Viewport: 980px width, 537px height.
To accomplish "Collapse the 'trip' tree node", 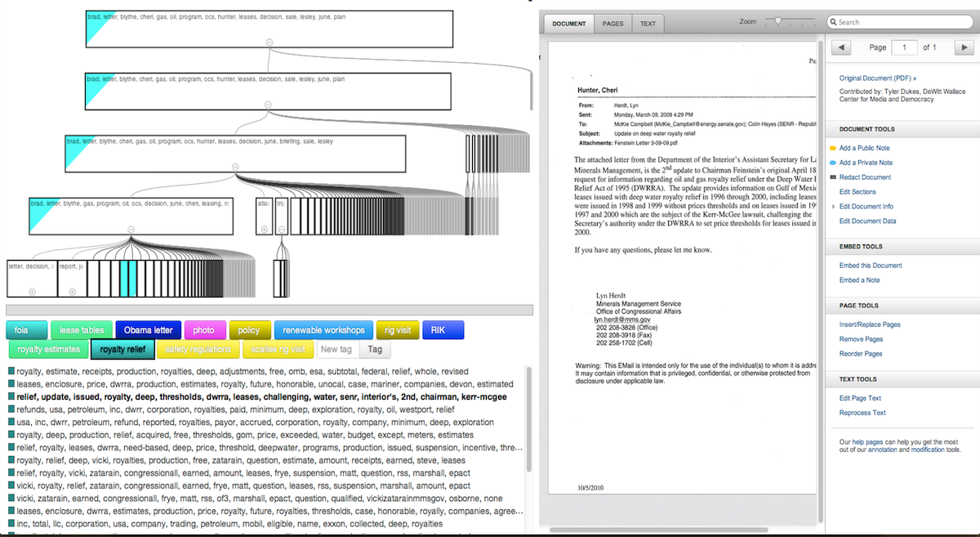I will [280, 230].
